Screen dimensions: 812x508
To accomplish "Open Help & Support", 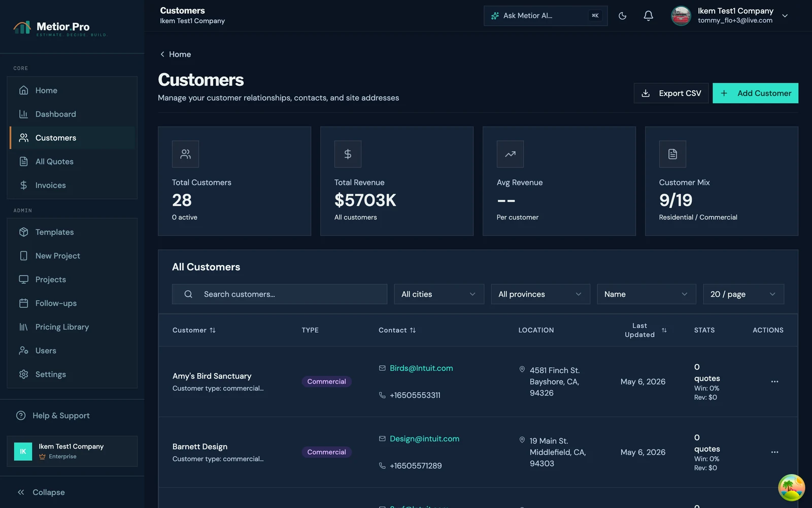I will [x=72, y=416].
